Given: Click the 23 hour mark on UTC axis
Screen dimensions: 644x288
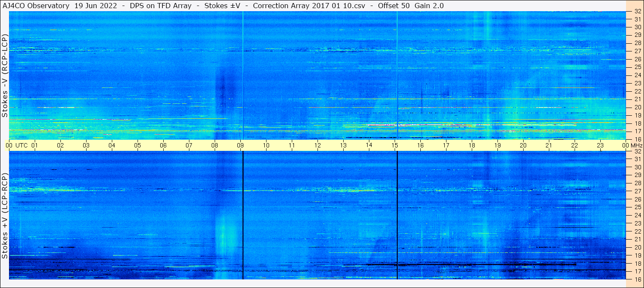Looking at the screenshot, I should (x=600, y=145).
